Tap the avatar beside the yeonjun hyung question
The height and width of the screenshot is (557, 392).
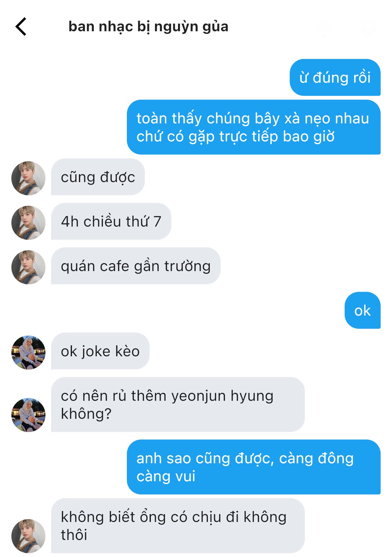coord(28,415)
